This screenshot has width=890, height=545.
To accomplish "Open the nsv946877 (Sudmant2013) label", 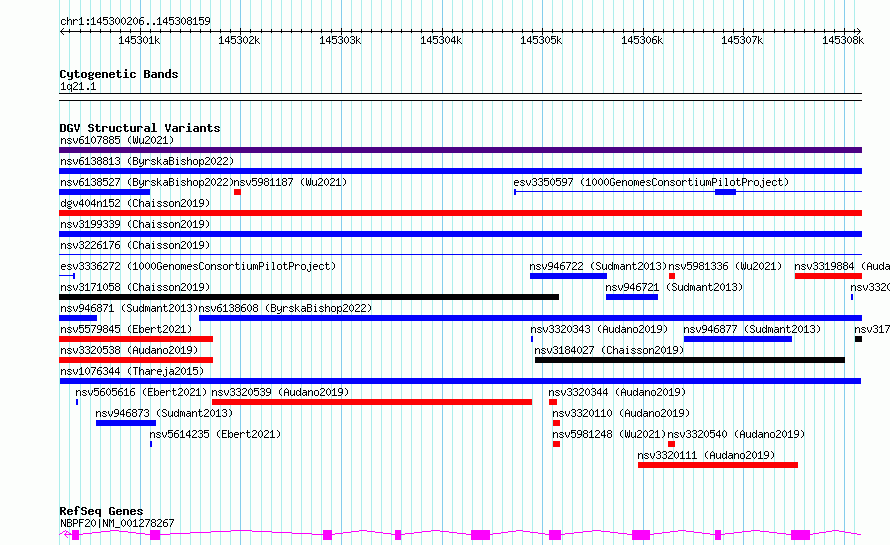I will click(752, 329).
